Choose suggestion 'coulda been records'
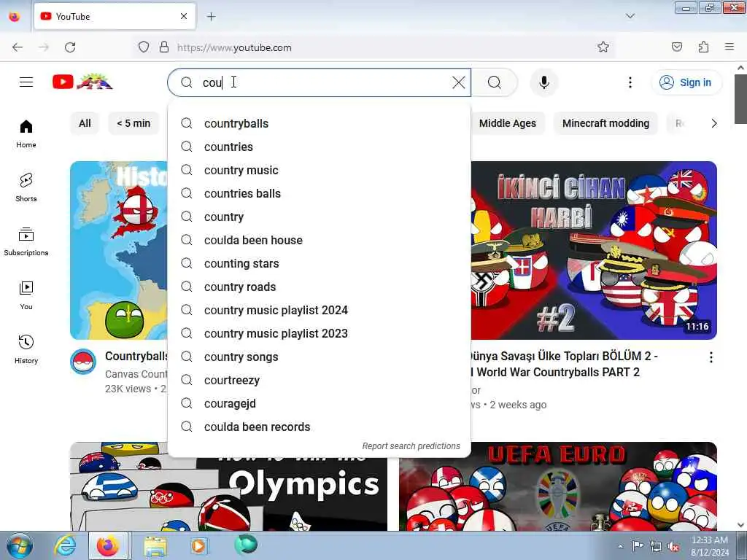The image size is (747, 560). coord(320,427)
